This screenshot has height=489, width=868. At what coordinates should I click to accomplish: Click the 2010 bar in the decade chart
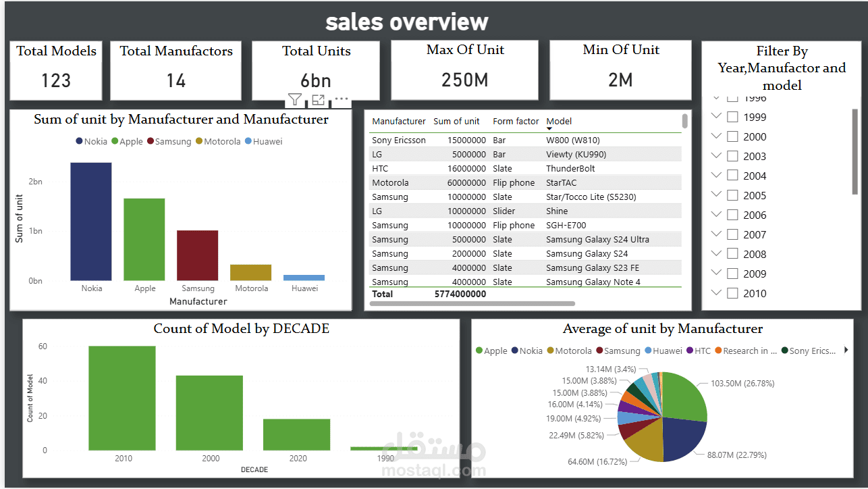123,397
